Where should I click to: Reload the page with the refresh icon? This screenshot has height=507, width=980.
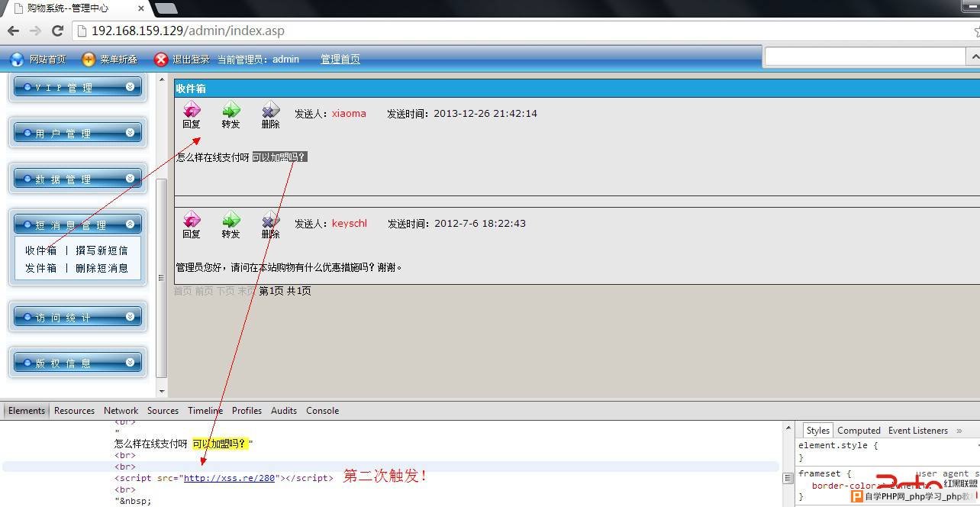pos(57,31)
